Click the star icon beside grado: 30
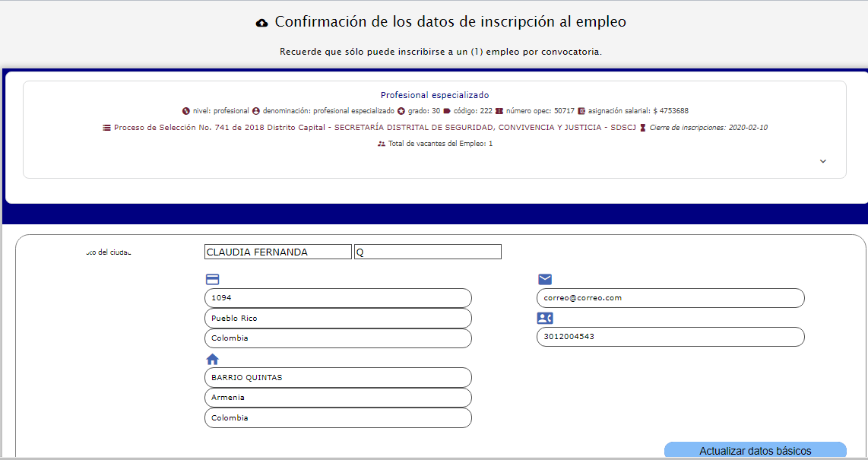 click(x=401, y=111)
